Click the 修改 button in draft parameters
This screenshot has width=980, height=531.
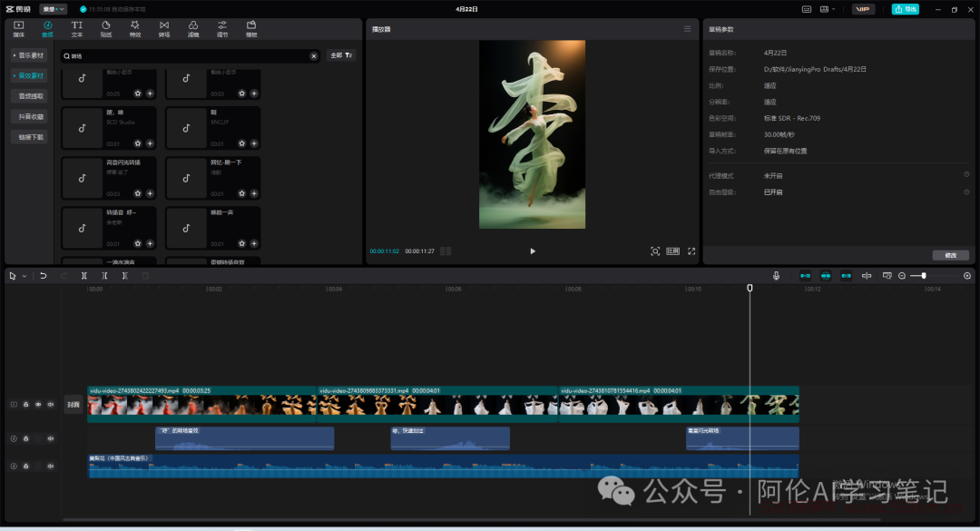951,255
